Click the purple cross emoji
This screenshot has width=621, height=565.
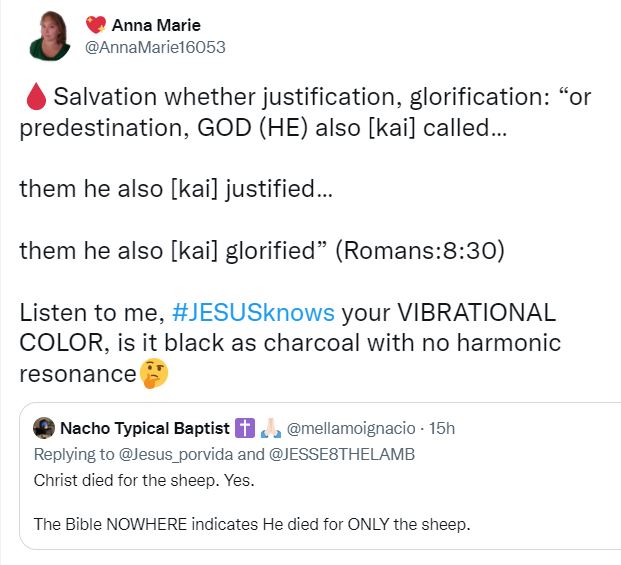click(x=245, y=429)
